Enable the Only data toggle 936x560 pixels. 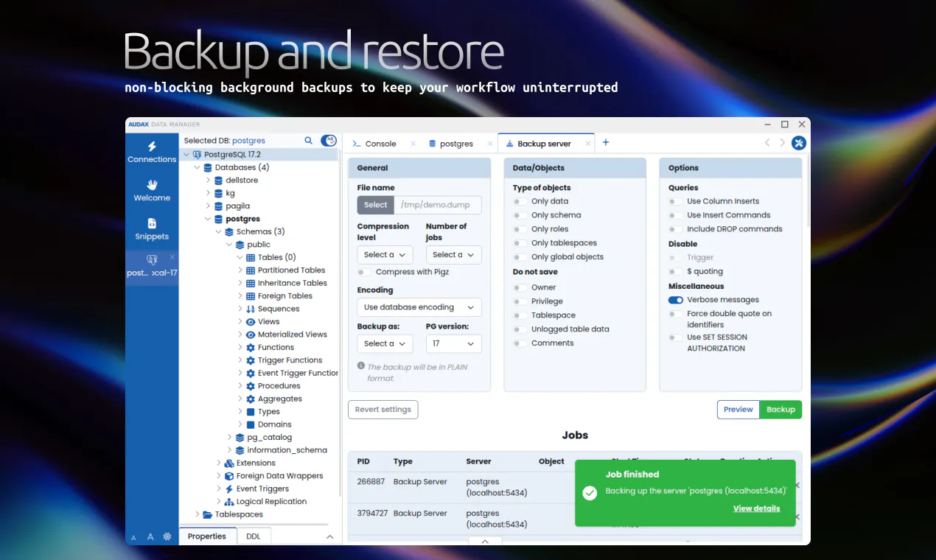[520, 201]
